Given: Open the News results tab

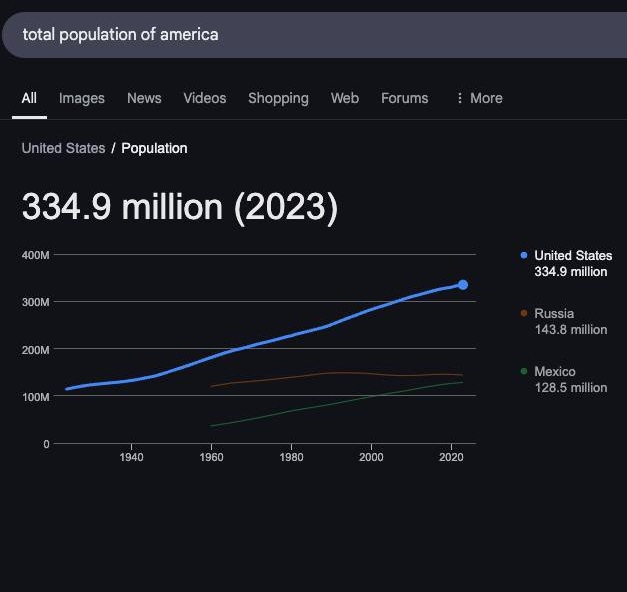Looking at the screenshot, I should pyautogui.click(x=144, y=98).
